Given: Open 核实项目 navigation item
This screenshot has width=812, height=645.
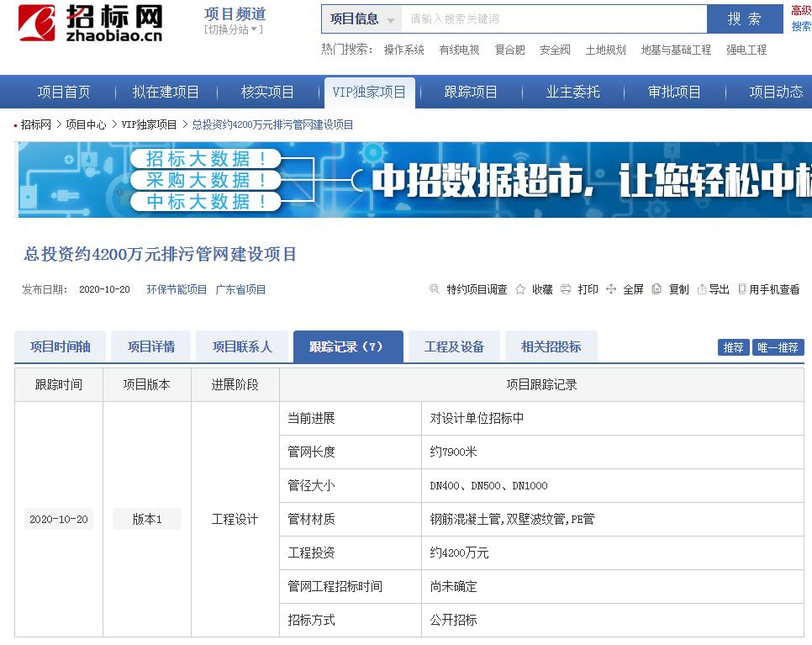Looking at the screenshot, I should 267,93.
